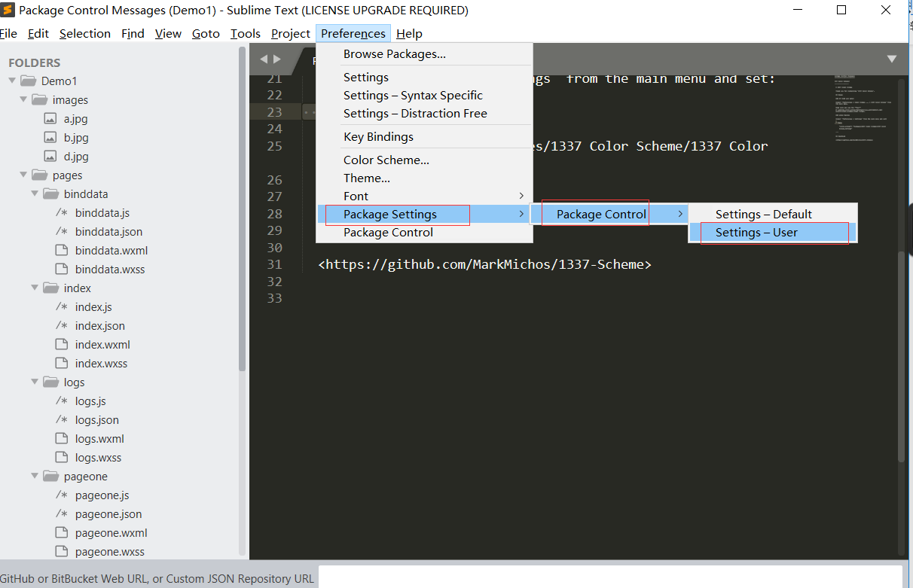Click the a.jpg image file icon
This screenshot has width=913, height=588.
pyautogui.click(x=50, y=118)
